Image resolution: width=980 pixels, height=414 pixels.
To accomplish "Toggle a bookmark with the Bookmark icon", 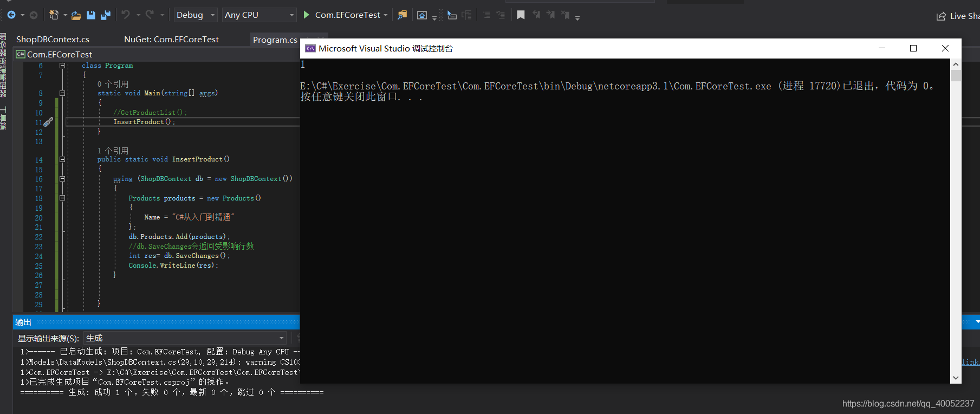I will tap(521, 15).
